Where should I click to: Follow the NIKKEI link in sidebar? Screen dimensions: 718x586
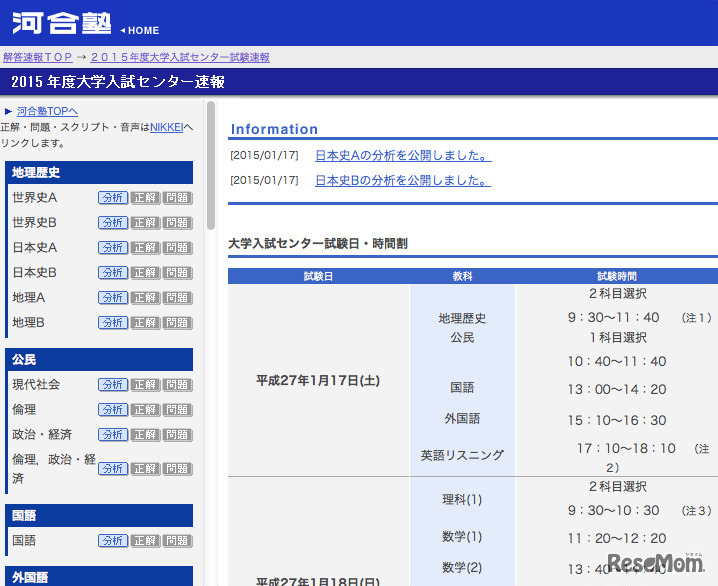tap(166, 127)
